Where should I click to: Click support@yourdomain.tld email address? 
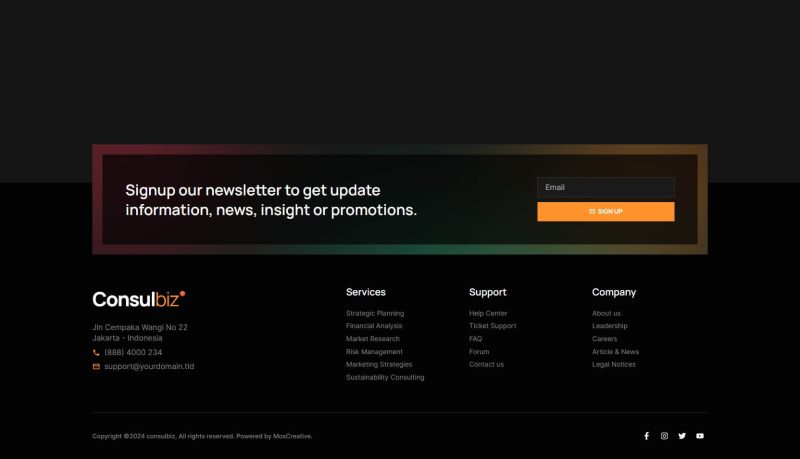[149, 367]
